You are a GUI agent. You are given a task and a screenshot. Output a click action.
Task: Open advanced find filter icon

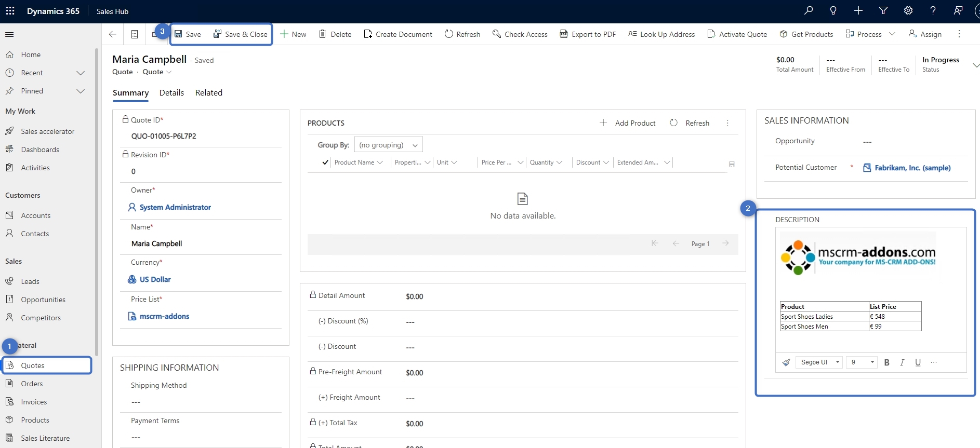(x=883, y=11)
